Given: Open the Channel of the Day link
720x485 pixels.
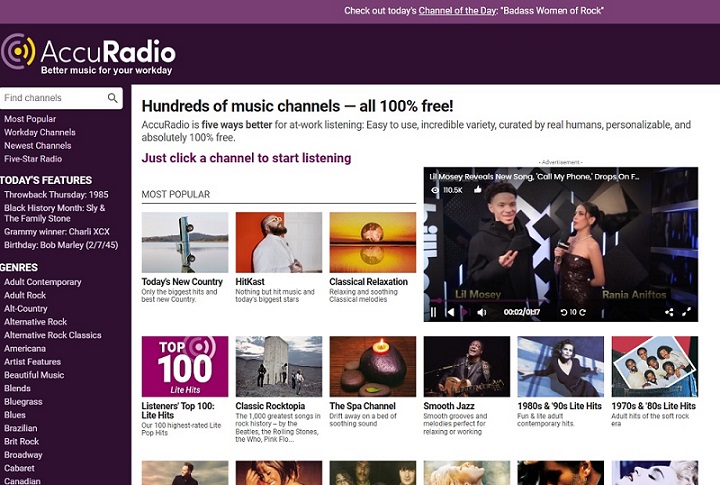Looking at the screenshot, I should click(457, 11).
